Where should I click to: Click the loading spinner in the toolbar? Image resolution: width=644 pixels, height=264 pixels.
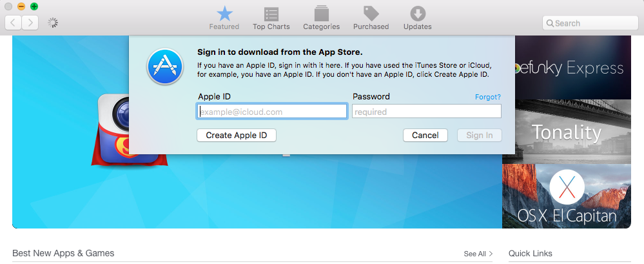click(53, 23)
